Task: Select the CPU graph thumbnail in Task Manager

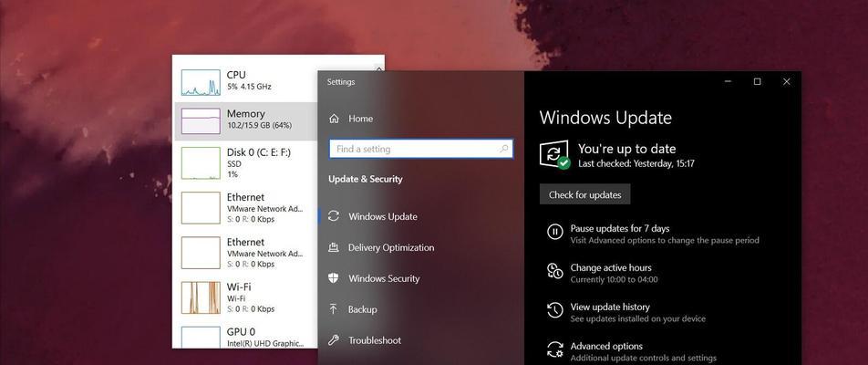Action: click(201, 82)
